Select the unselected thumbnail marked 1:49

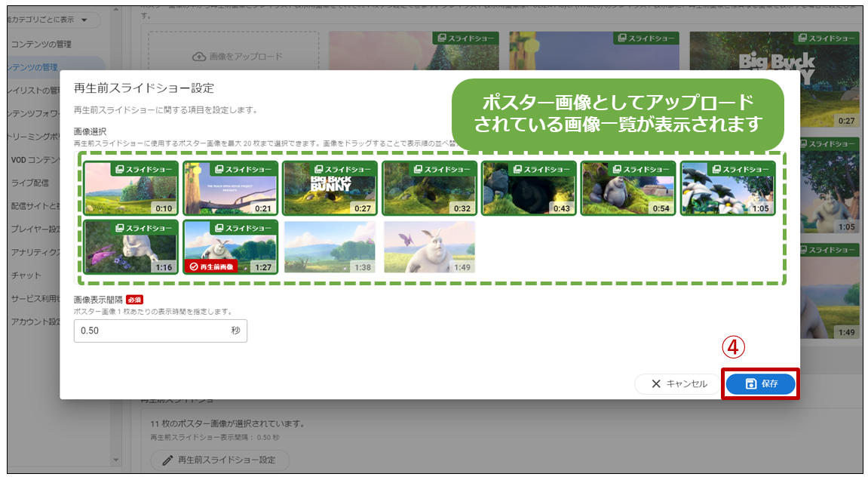pyautogui.click(x=430, y=248)
